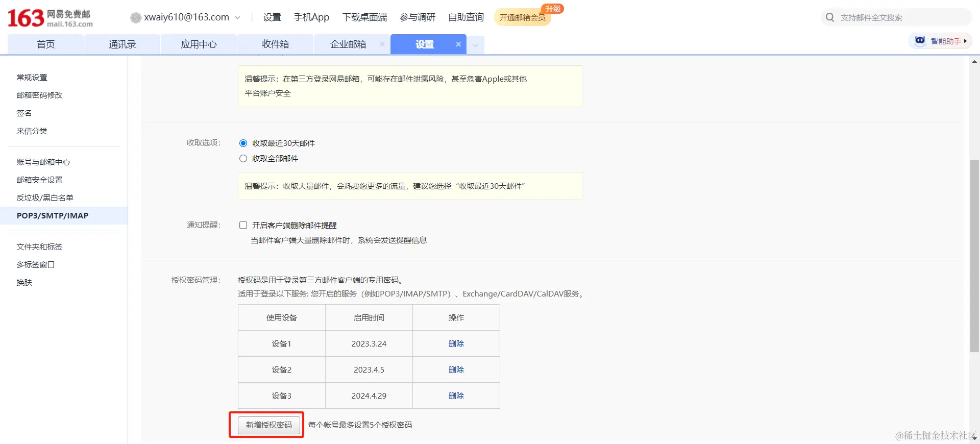Image resolution: width=980 pixels, height=444 pixels.
Task: Close the 设置 tab with its X
Action: click(458, 44)
